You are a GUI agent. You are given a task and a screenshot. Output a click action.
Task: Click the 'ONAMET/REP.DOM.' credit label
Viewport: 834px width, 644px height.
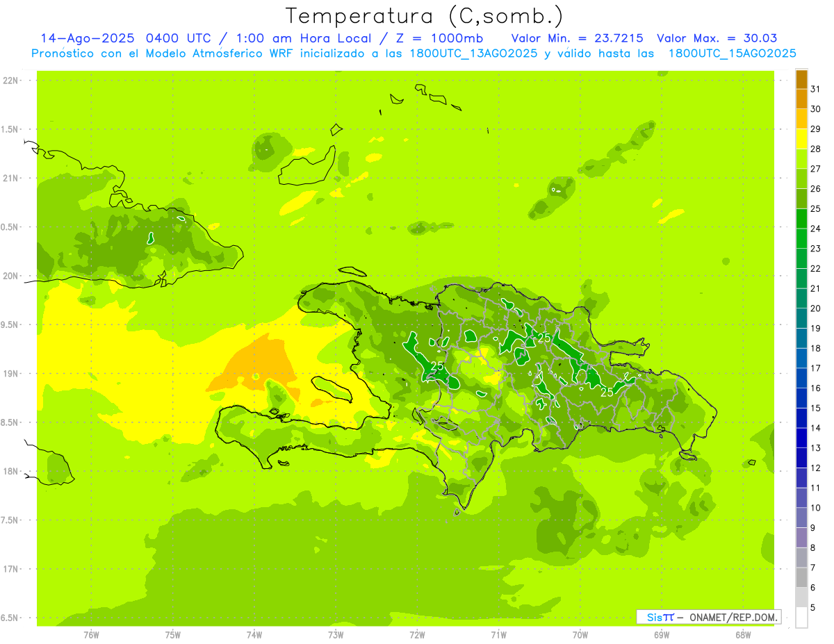[x=733, y=617]
